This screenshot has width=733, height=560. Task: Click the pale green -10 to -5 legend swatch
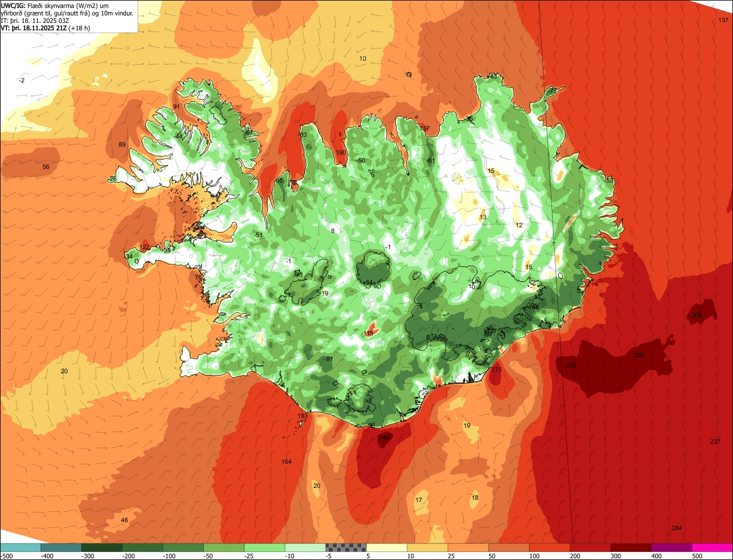point(305,547)
